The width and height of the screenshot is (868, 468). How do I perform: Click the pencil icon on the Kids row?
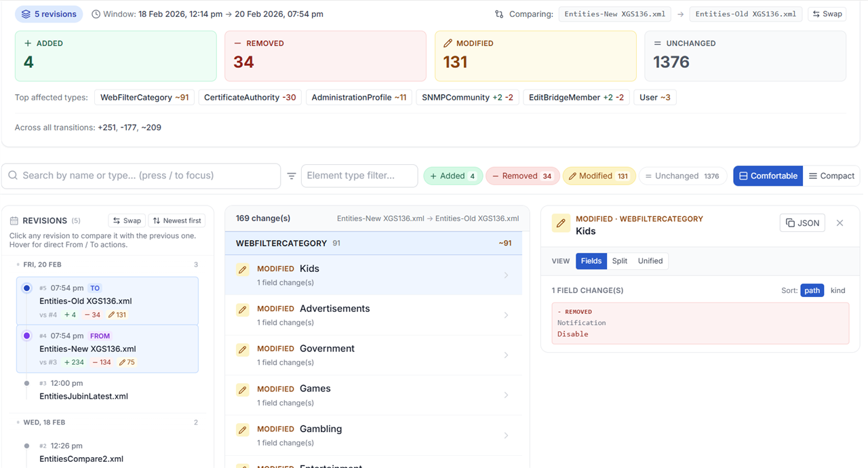243,270
